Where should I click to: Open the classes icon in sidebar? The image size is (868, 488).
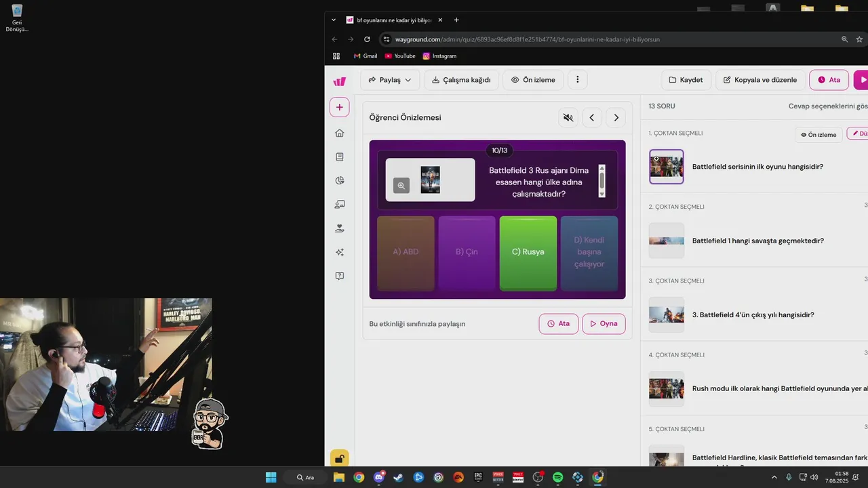(340, 204)
